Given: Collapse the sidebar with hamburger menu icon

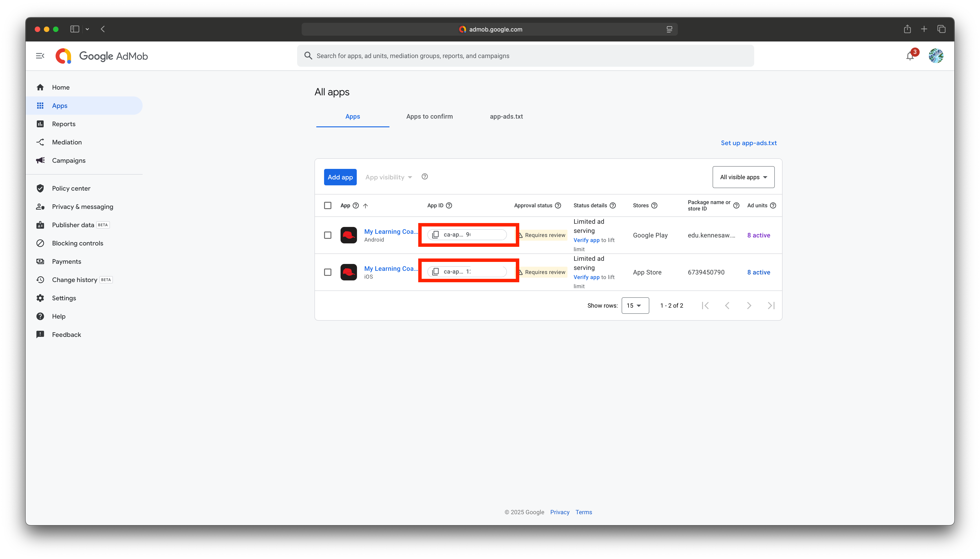Looking at the screenshot, I should 40,56.
